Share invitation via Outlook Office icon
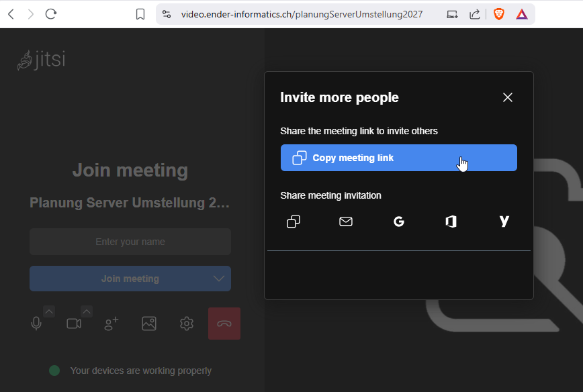The width and height of the screenshot is (583, 392). click(451, 222)
